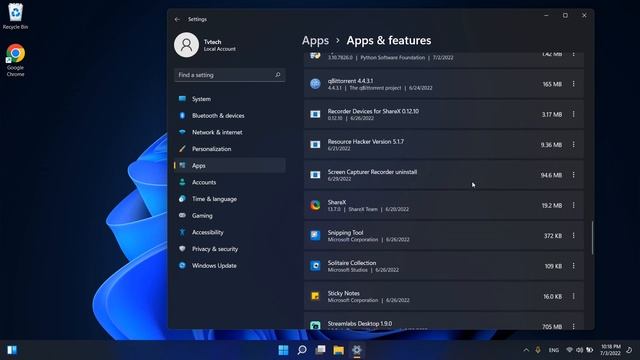640x360 pixels.
Task: Open the network icon in system tray
Action: [x=569, y=350]
